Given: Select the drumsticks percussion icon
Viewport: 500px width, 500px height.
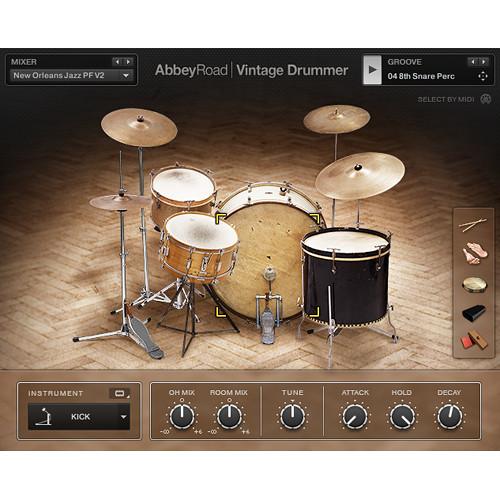Looking at the screenshot, I should (x=473, y=224).
